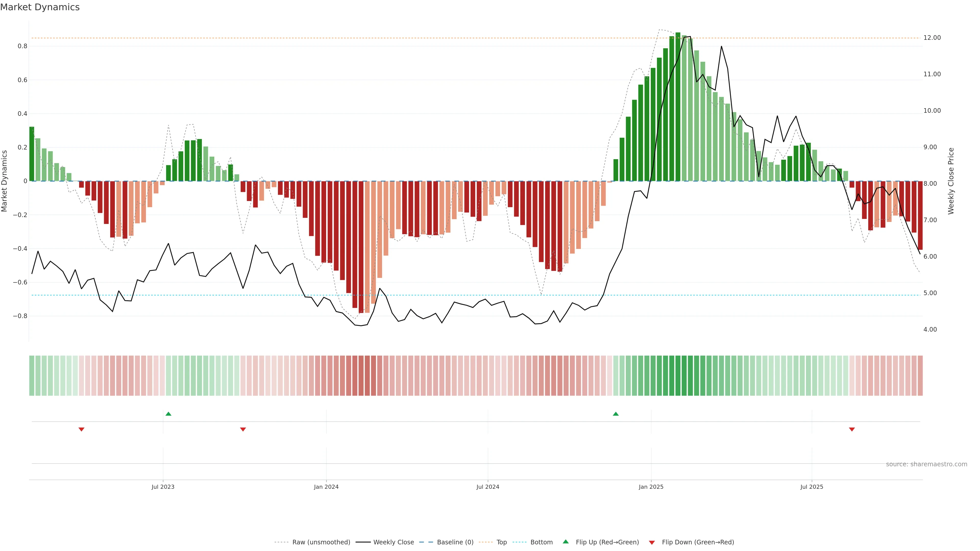The width and height of the screenshot is (980, 551).
Task: Click the Weekly Close black line legend icon
Action: click(363, 542)
